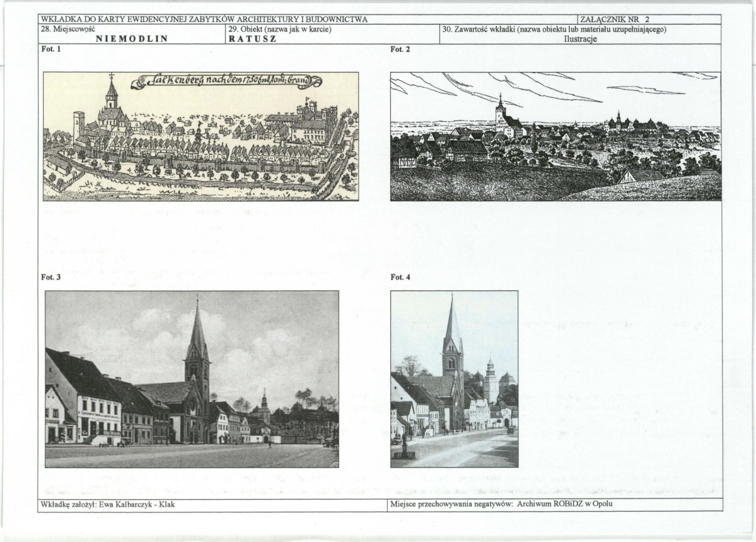Click the Fot. 4 church tower photograph
756x542 pixels.
coord(454,379)
